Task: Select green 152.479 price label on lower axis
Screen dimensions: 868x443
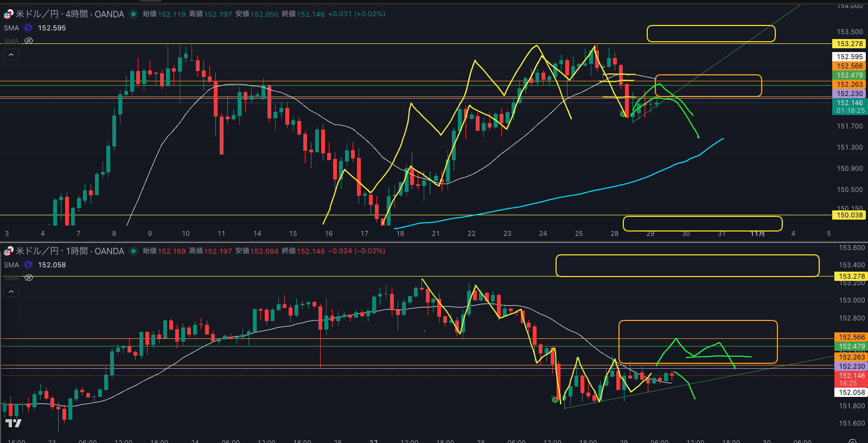Action: pyautogui.click(x=852, y=346)
